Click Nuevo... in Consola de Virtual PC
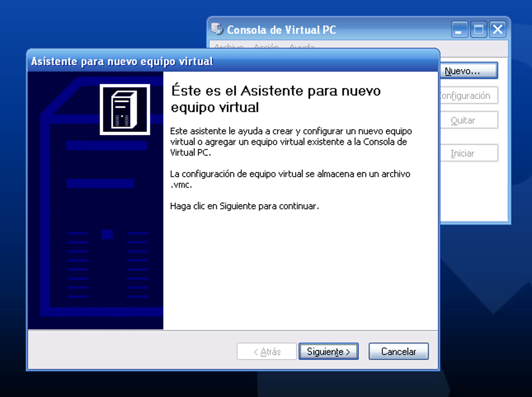Image resolution: width=532 pixels, height=397 pixels. (x=469, y=70)
